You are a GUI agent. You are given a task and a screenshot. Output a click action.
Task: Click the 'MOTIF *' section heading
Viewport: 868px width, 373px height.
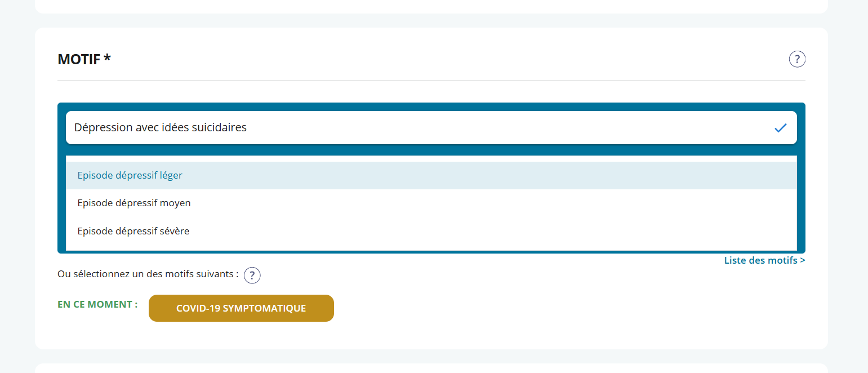[x=79, y=59]
